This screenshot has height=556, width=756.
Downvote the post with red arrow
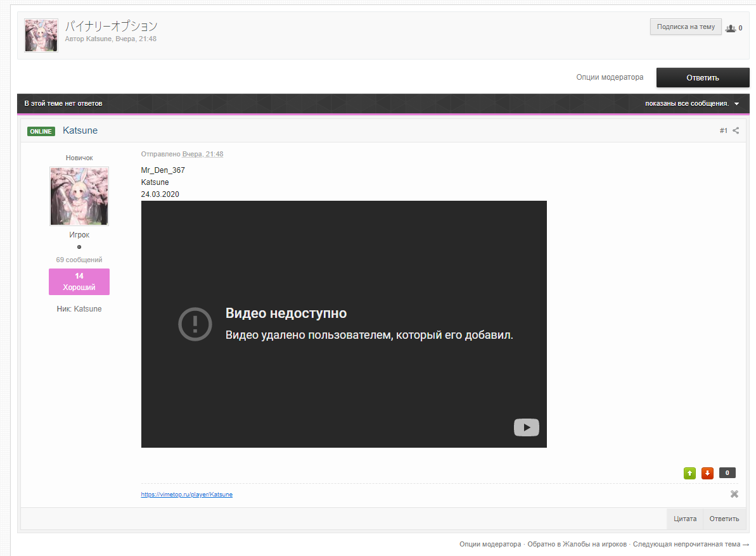(707, 473)
